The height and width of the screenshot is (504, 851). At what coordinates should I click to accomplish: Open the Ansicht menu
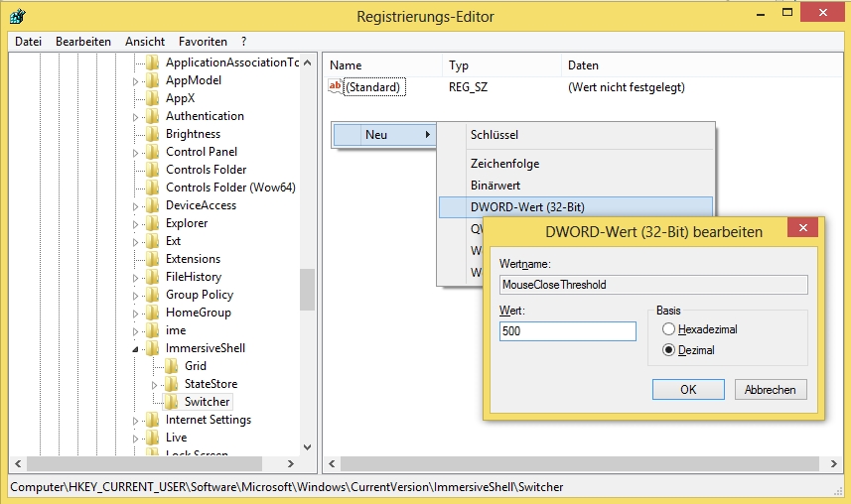pyautogui.click(x=145, y=42)
